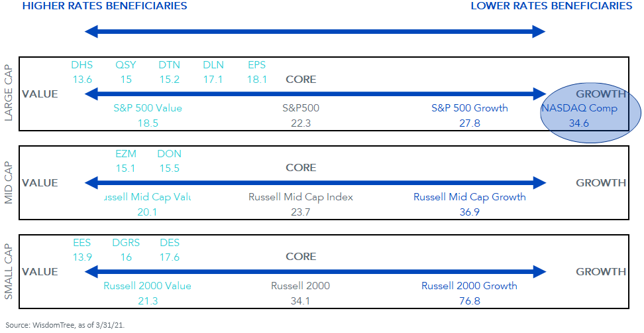Click GROWTH in the Small Cap box
Viewport: 644px width, 333px height.
[601, 272]
